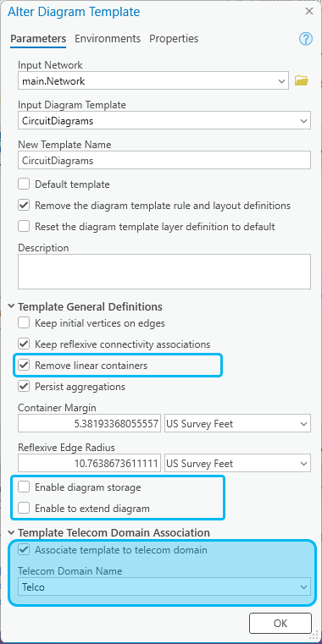The width and height of the screenshot is (322, 644).
Task: Enable the Default template checkbox
Action: pos(24,184)
